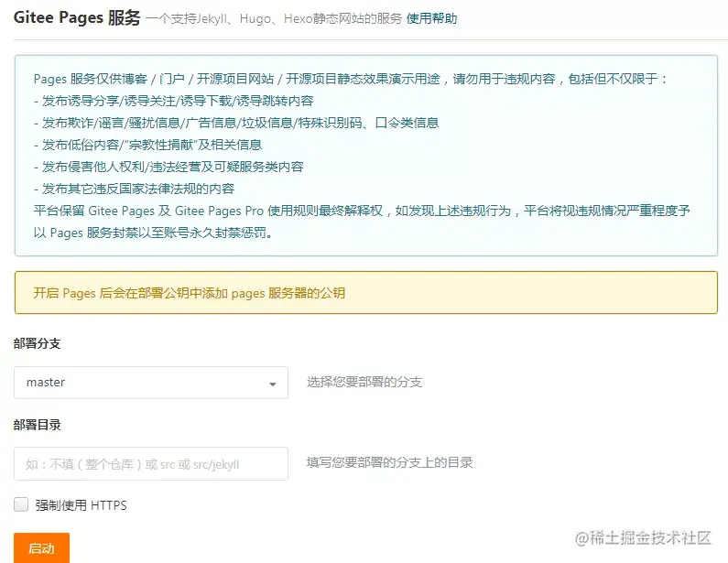Click the 部署目录 label
Image resolution: width=728 pixels, height=563 pixels.
[38, 425]
